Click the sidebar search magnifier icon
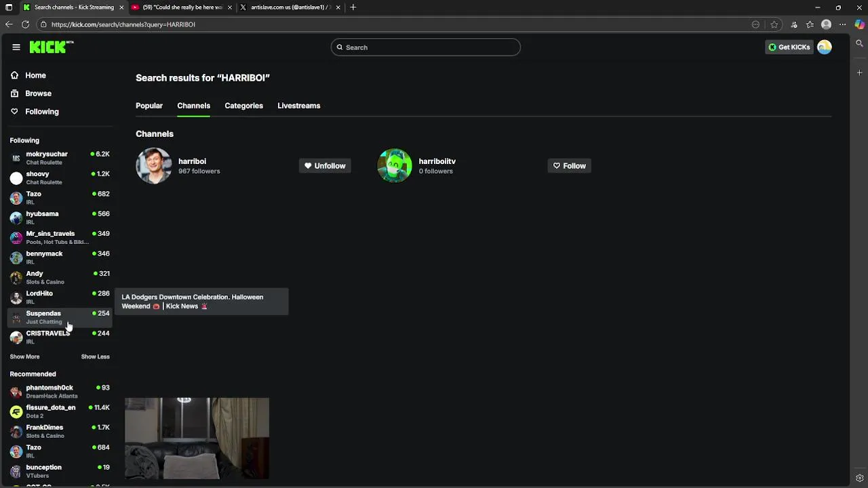 859,43
